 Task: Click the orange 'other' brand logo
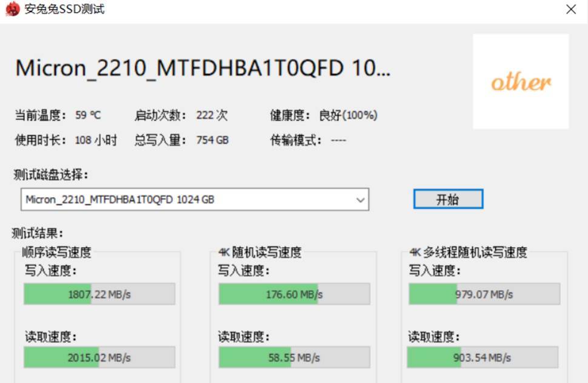click(521, 81)
